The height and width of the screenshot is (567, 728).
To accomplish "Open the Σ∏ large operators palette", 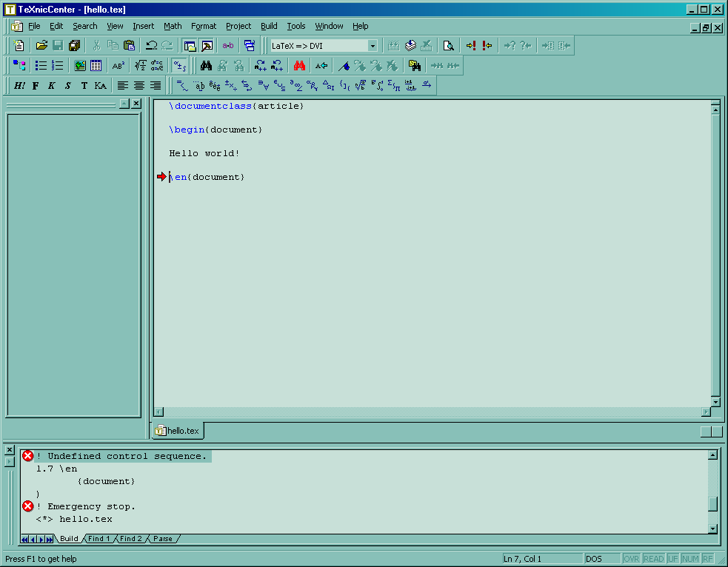I will (394, 85).
